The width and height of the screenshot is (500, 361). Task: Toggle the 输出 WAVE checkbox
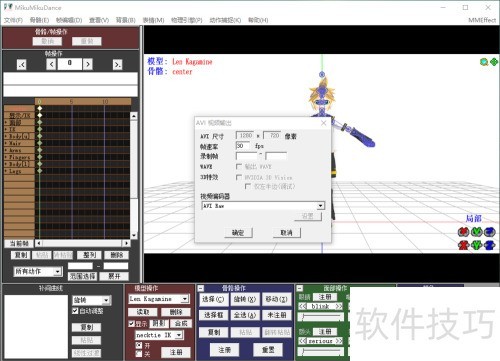pyautogui.click(x=239, y=166)
